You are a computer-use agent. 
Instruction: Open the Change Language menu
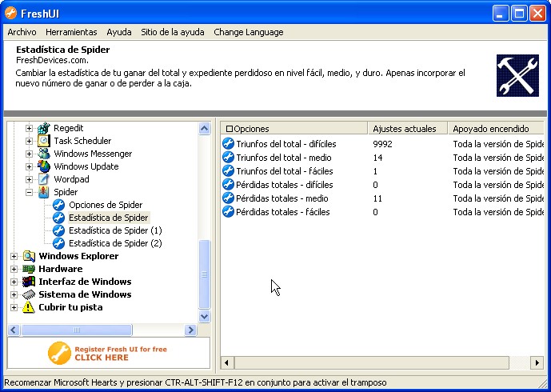[x=249, y=32]
